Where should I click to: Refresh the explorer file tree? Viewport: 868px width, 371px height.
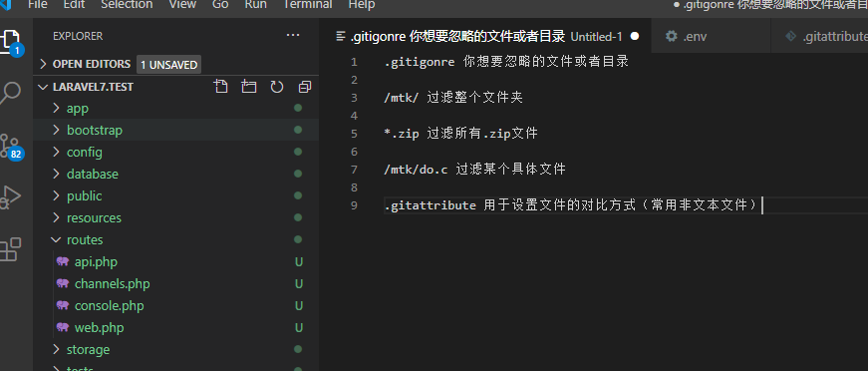coord(277,87)
